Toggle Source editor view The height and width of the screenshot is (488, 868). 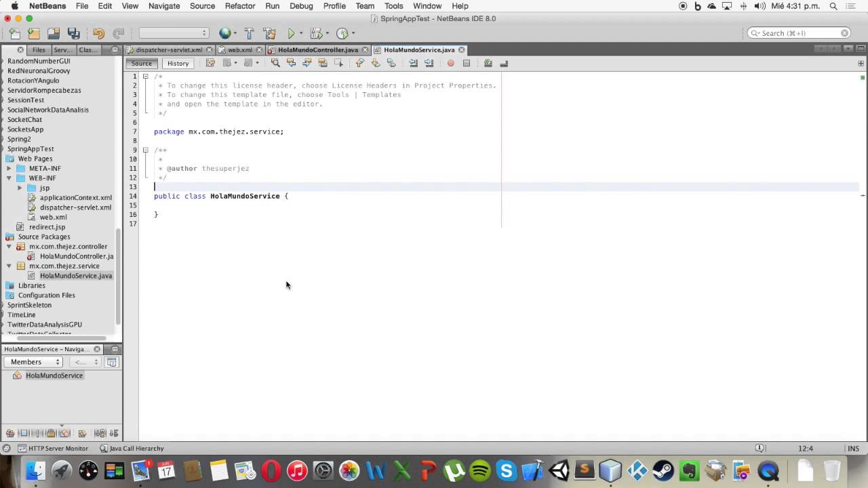pyautogui.click(x=142, y=63)
